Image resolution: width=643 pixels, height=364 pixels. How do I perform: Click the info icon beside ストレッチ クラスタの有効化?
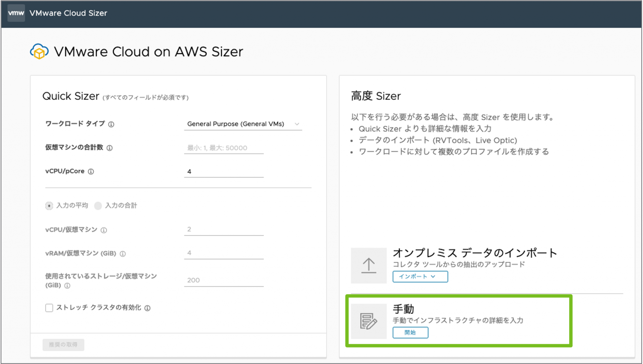pos(148,308)
